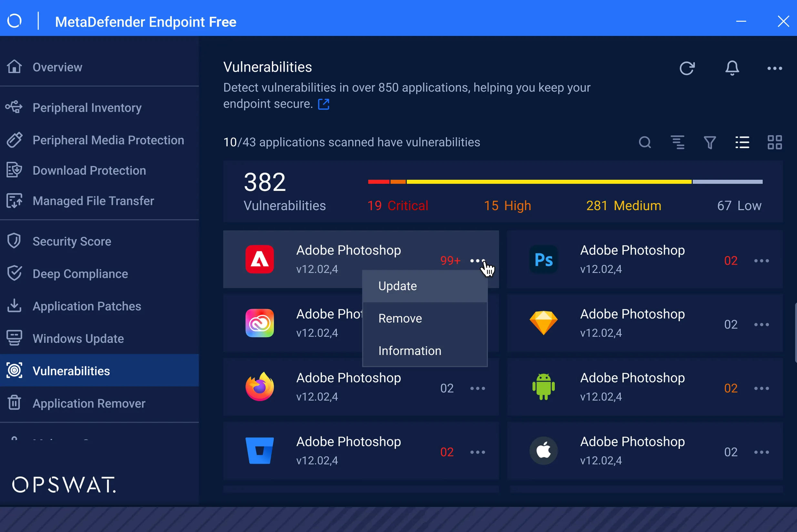This screenshot has height=532, width=797.
Task: Expand the three-dot menu for Adobe Photoshop
Action: click(477, 260)
